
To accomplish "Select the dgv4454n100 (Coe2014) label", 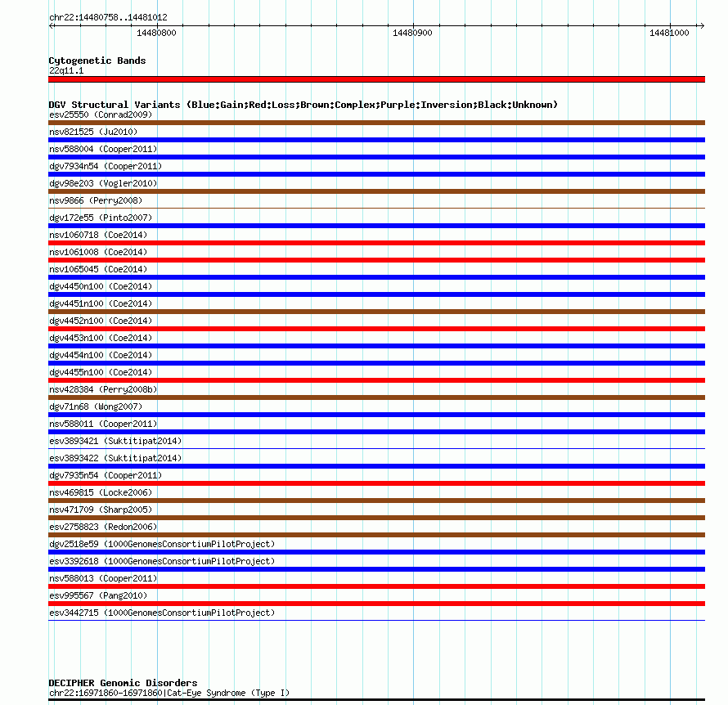I will (x=101, y=355).
